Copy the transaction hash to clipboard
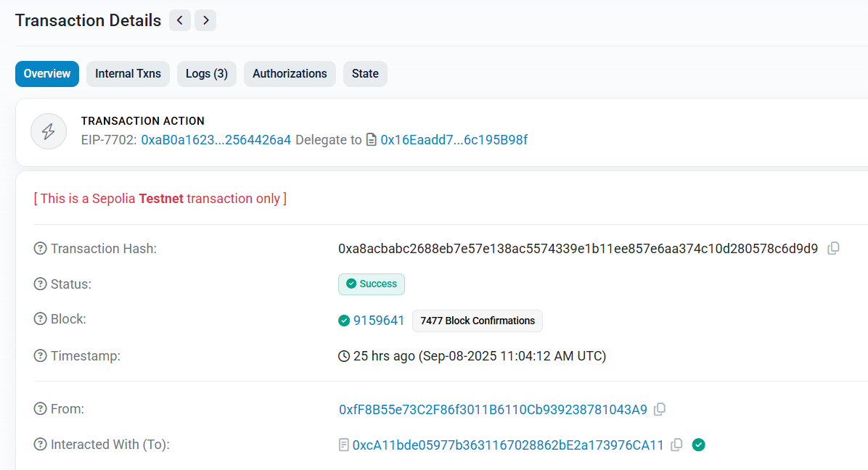 pyautogui.click(x=834, y=249)
